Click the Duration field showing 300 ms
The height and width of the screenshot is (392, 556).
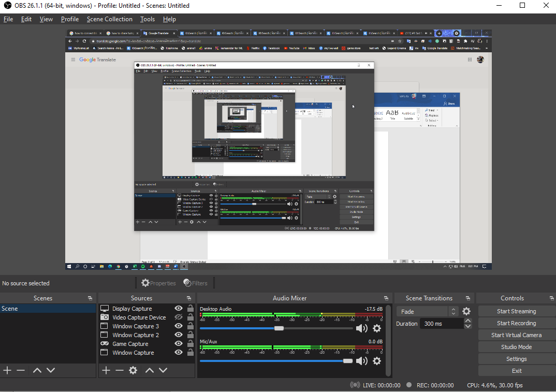tap(442, 324)
